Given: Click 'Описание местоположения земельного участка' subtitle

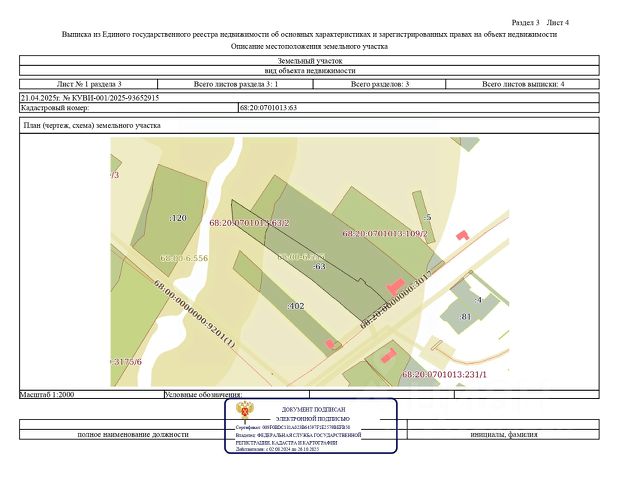Looking at the screenshot, I should pos(309,46).
